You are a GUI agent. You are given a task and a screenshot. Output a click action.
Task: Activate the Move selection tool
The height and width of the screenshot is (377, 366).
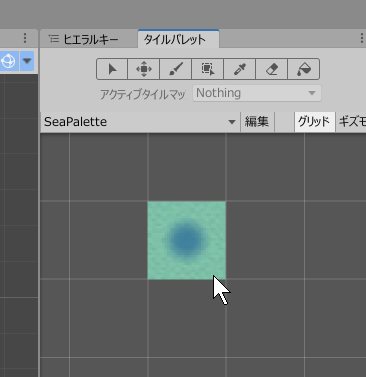(144, 69)
